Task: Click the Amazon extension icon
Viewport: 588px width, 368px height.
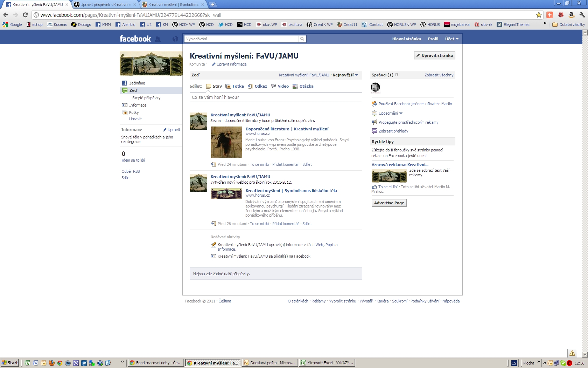Action: point(571,15)
